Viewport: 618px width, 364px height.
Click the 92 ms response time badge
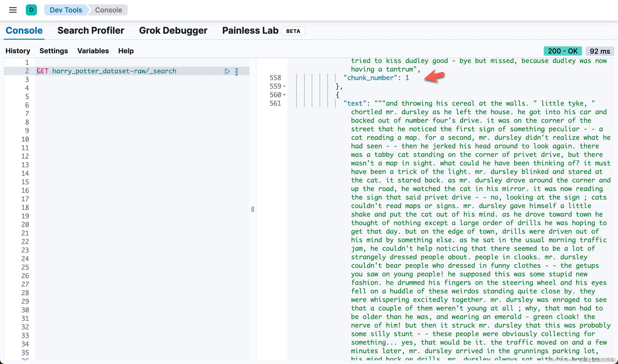(x=600, y=51)
